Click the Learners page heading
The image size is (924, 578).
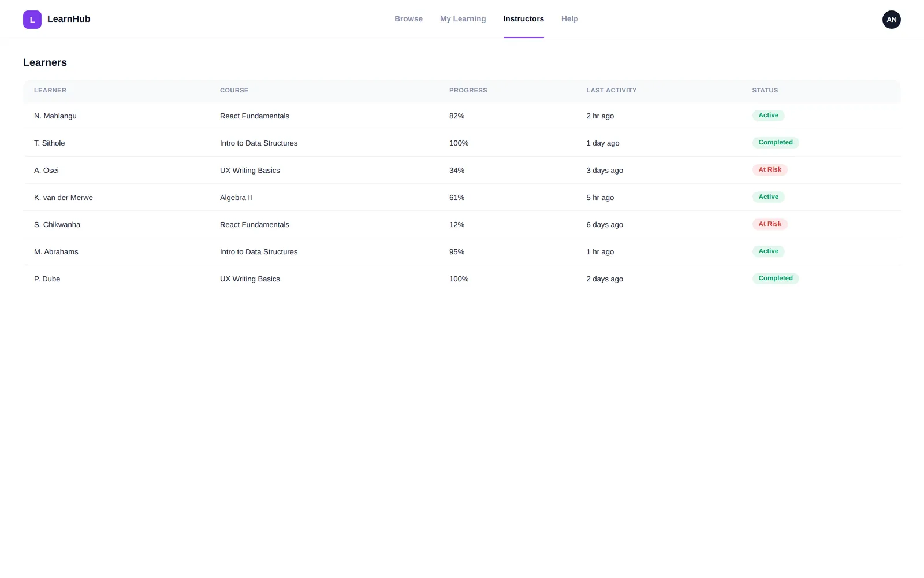tap(45, 62)
